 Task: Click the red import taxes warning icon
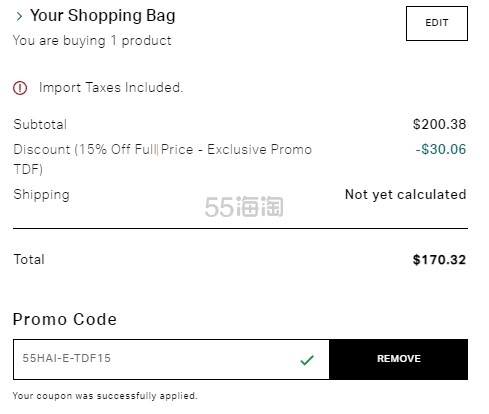coord(20,88)
